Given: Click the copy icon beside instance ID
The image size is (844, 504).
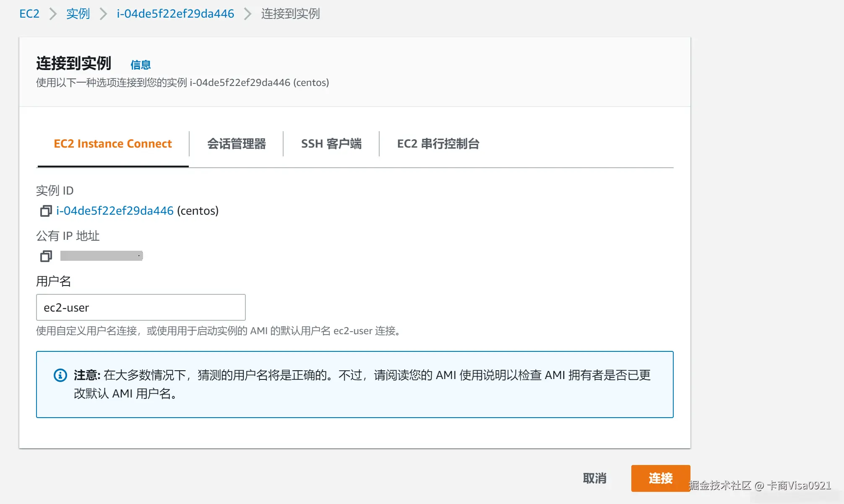Looking at the screenshot, I should [x=46, y=211].
